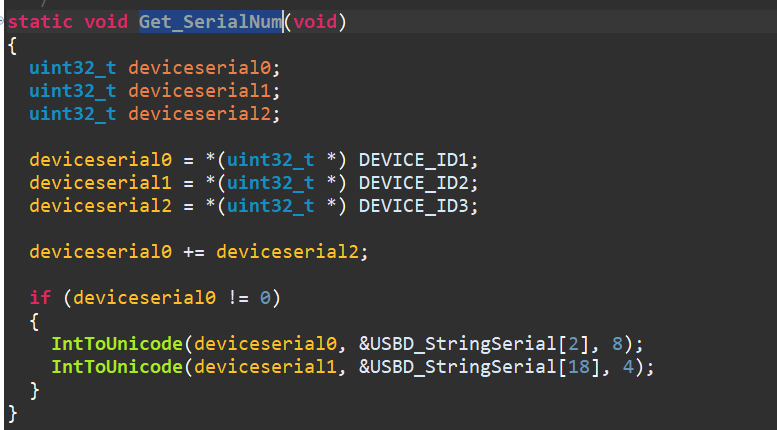Click deviceserial1 in its uint32_t declaration
Image resolution: width=777 pixels, height=430 pixels.
click(x=205, y=91)
